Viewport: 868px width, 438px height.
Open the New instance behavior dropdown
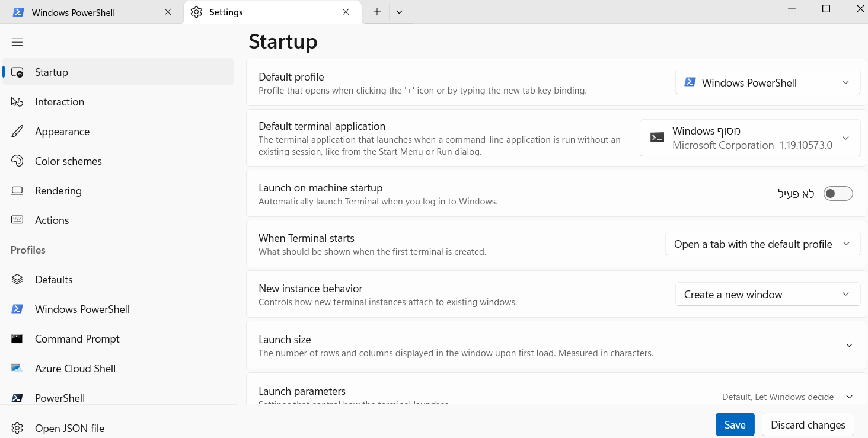point(768,295)
